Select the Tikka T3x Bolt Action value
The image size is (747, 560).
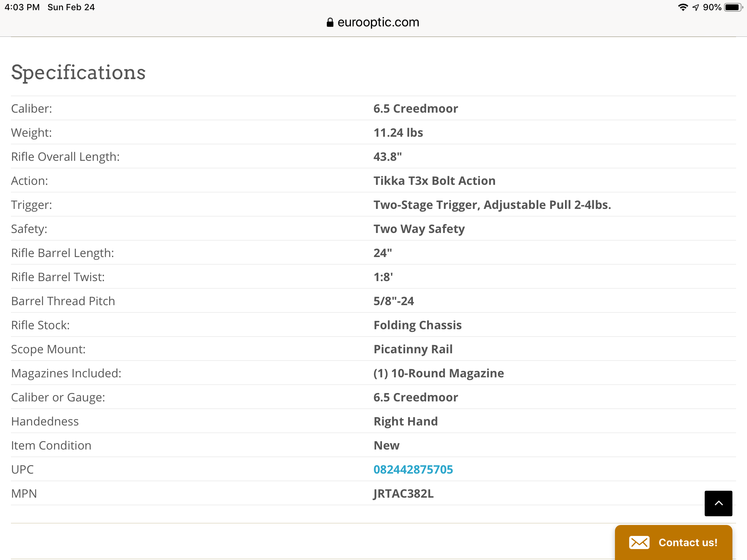pyautogui.click(x=434, y=180)
